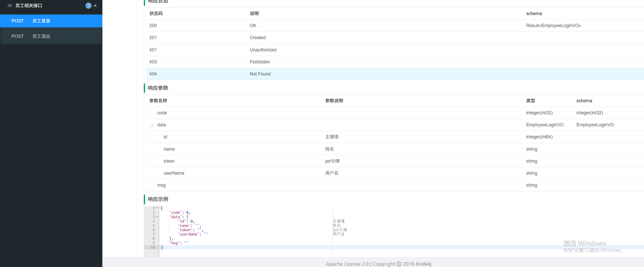
Task: Click the "msg" key in the response example
Action: click(x=174, y=243)
